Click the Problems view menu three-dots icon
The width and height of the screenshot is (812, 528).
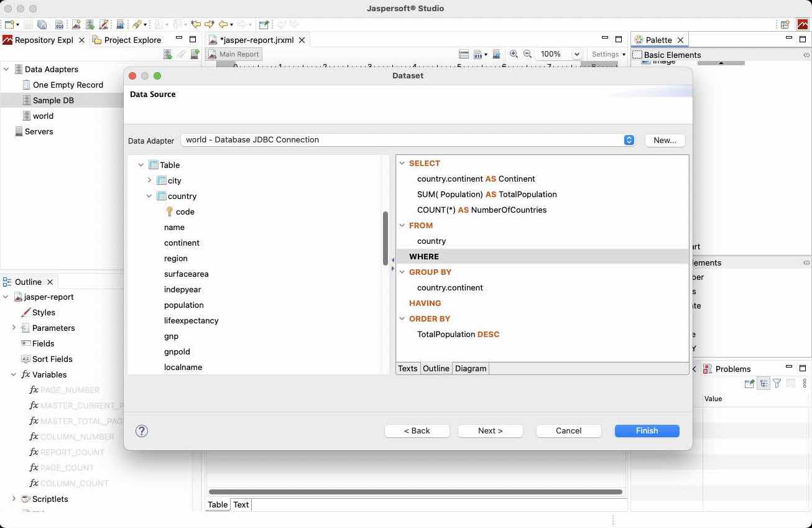coord(805,383)
